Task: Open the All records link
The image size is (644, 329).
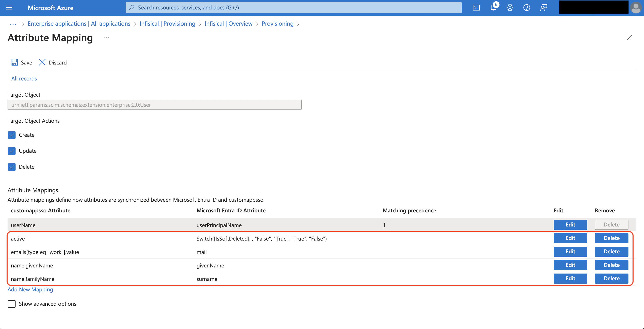Action: click(x=24, y=79)
